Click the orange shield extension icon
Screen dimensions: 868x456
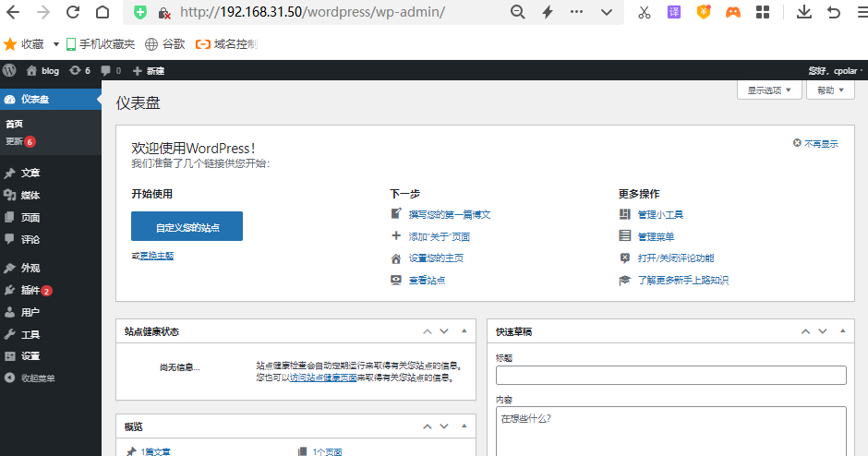pyautogui.click(x=704, y=12)
